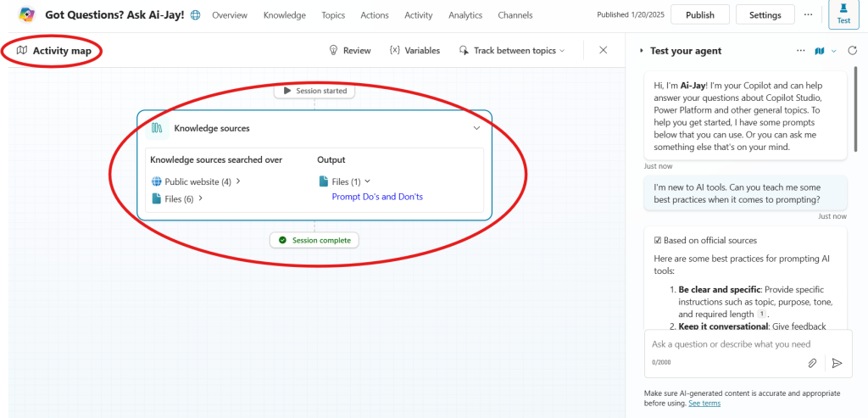Open the Overview tab
The width and height of the screenshot is (868, 418).
[x=230, y=15]
